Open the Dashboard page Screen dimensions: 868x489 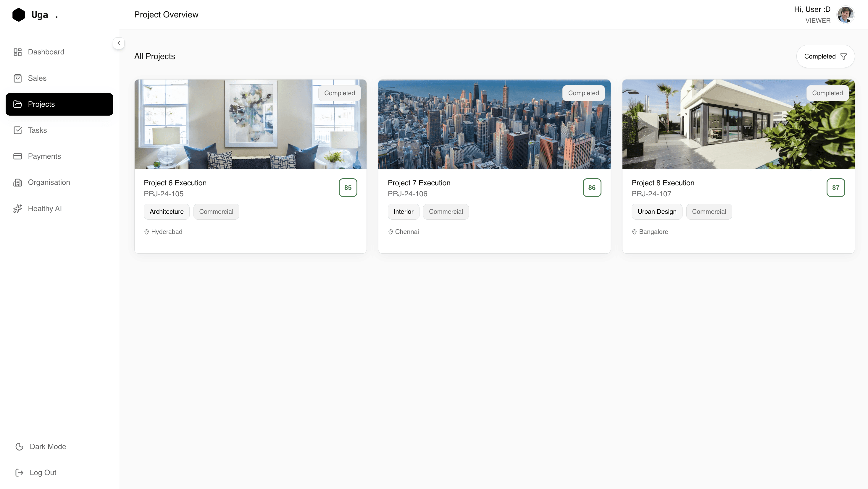(x=46, y=52)
